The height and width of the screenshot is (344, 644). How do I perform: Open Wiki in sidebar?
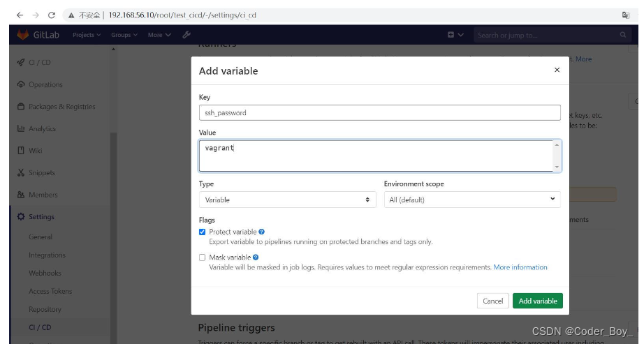pyautogui.click(x=36, y=151)
